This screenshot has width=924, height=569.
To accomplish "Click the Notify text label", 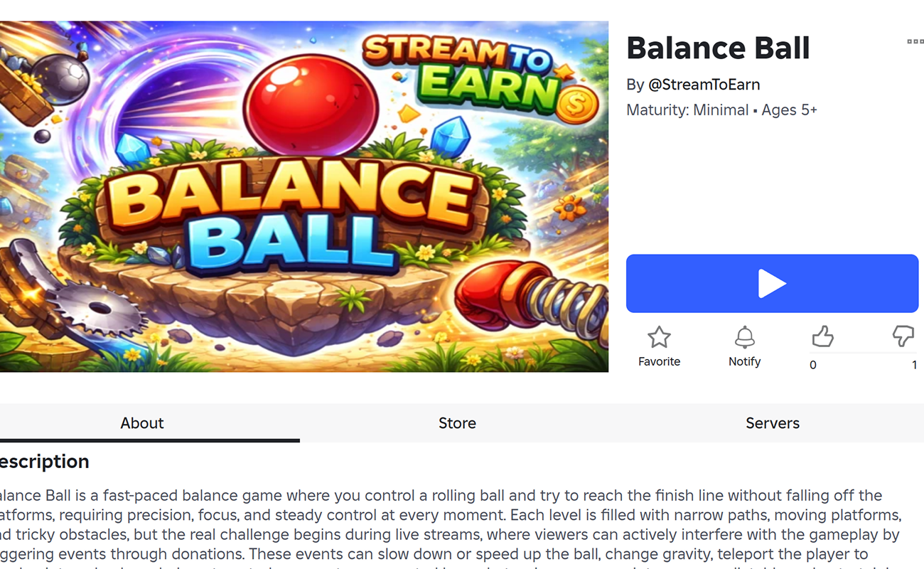I will tap(744, 361).
